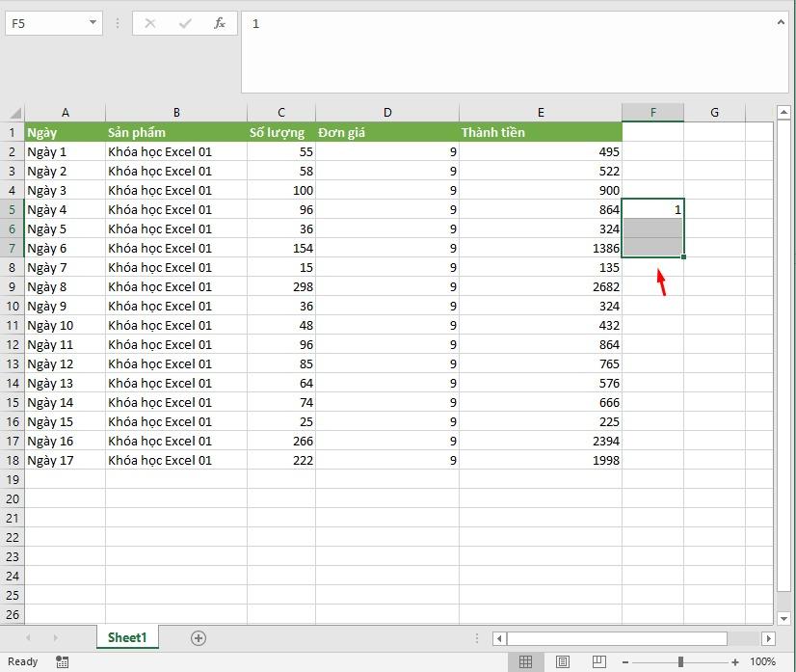Click the Cancel (X) icon in formula bar
The image size is (796, 672).
(151, 23)
